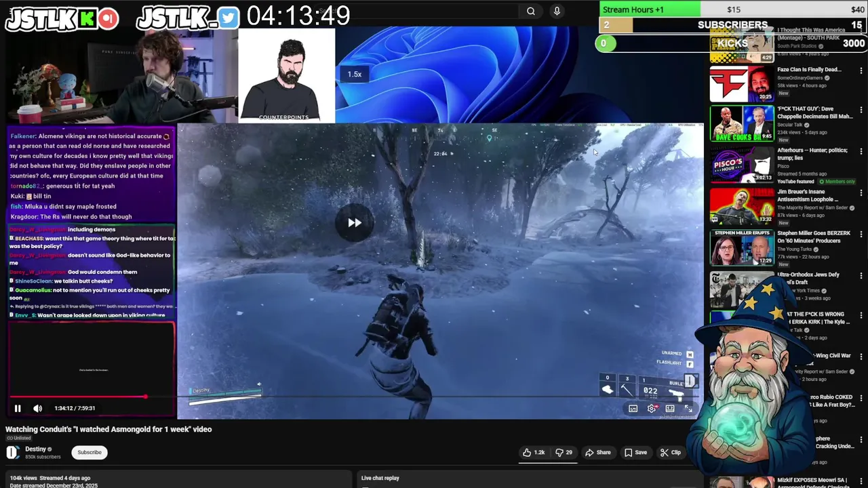Activate voice search microphone icon

click(557, 11)
